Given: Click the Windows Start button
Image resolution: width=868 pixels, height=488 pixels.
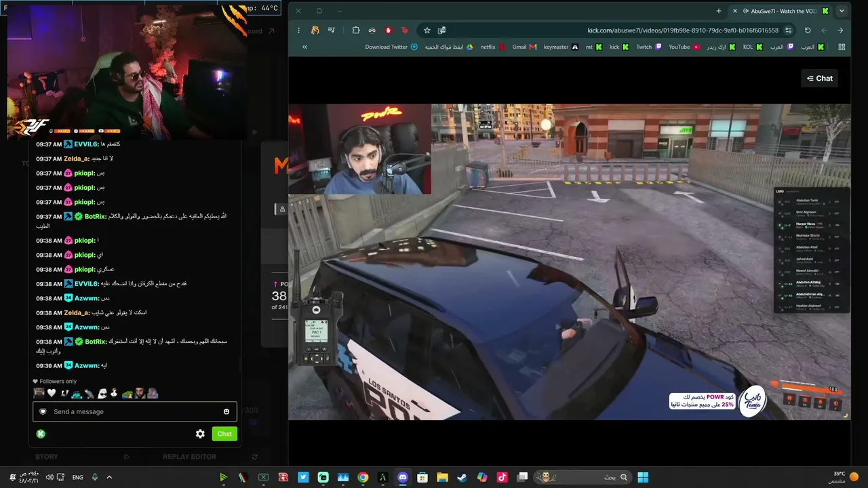Looking at the screenshot, I should point(643,477).
